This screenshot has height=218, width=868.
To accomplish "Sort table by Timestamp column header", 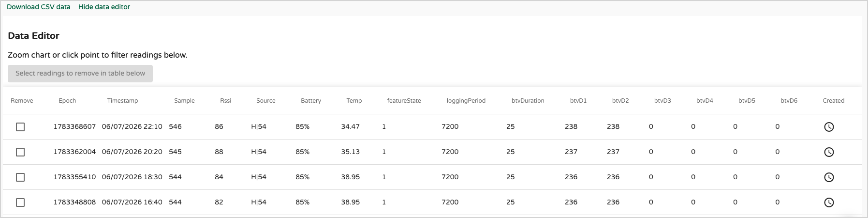I will click(x=123, y=101).
